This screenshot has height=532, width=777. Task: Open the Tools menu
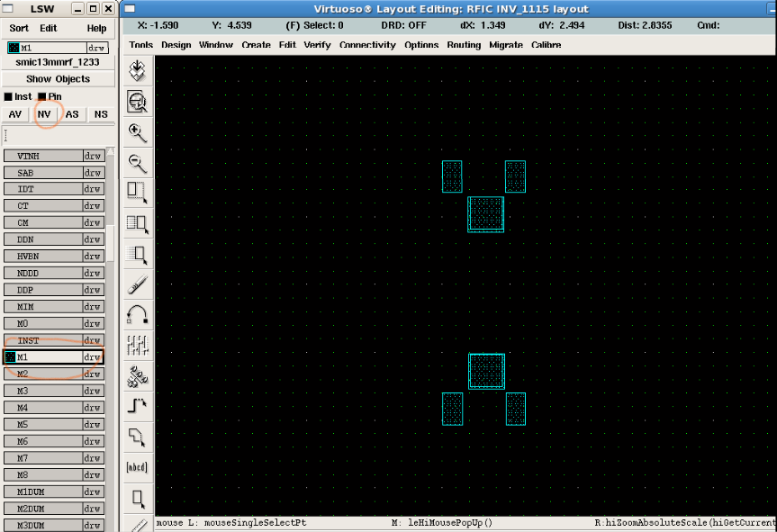[x=140, y=45]
